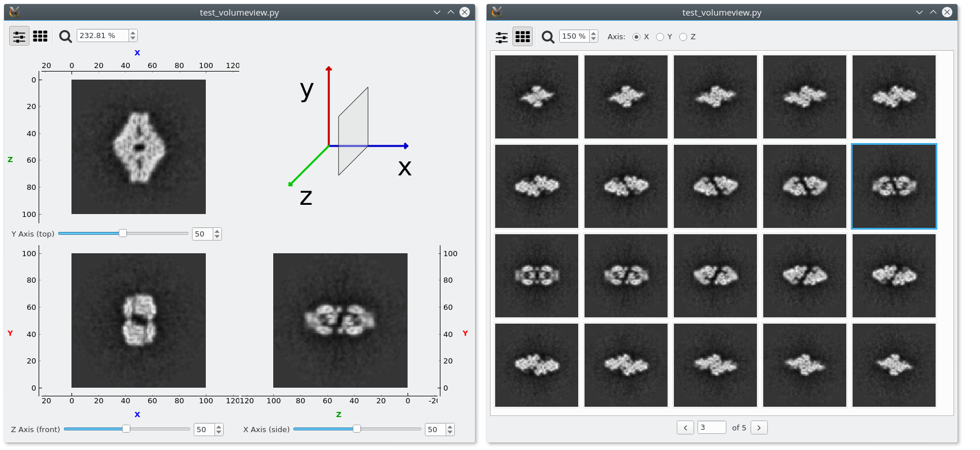Increase zoom value 232.81 % with up arrow
The height and width of the screenshot is (450, 980).
point(133,33)
